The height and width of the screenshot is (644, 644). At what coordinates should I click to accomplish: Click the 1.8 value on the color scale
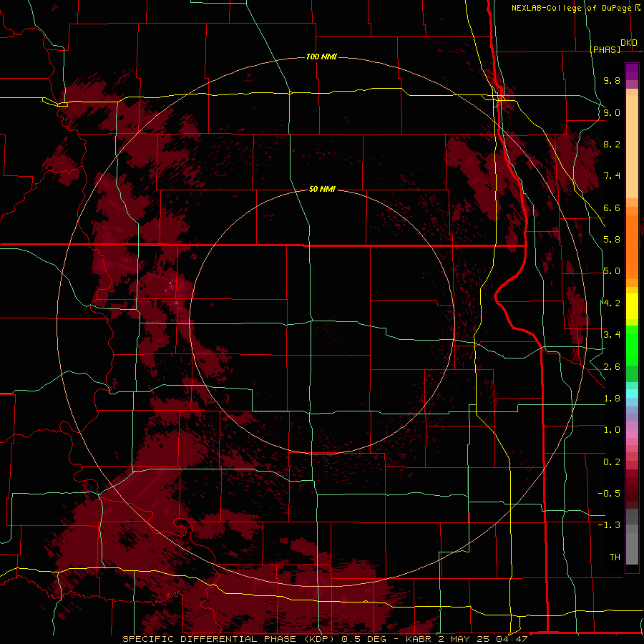click(x=612, y=399)
